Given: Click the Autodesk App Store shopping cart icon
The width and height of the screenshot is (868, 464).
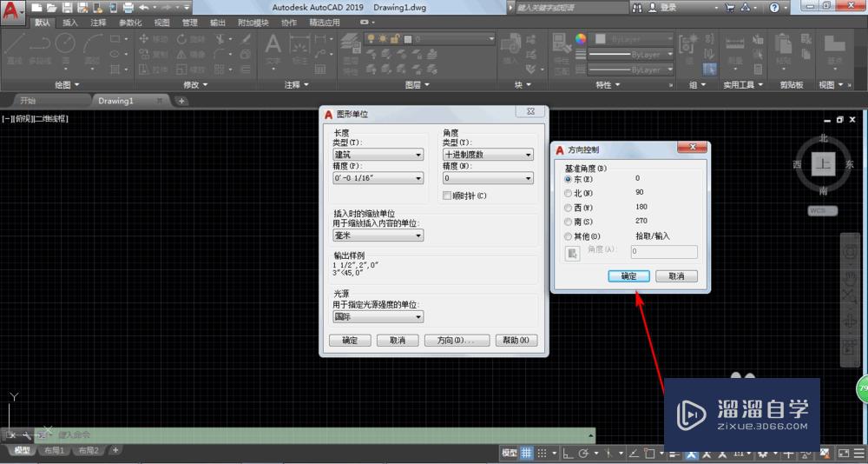Looking at the screenshot, I should tap(730, 8).
